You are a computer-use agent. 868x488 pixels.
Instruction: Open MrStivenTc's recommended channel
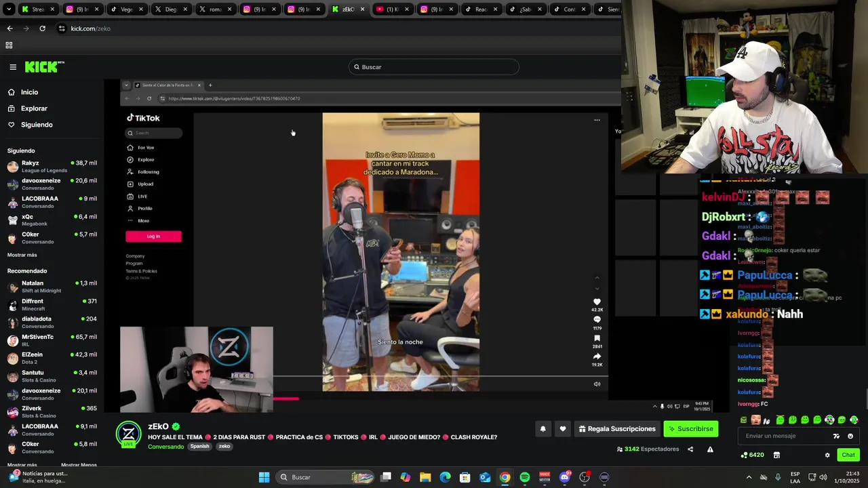[52, 340]
